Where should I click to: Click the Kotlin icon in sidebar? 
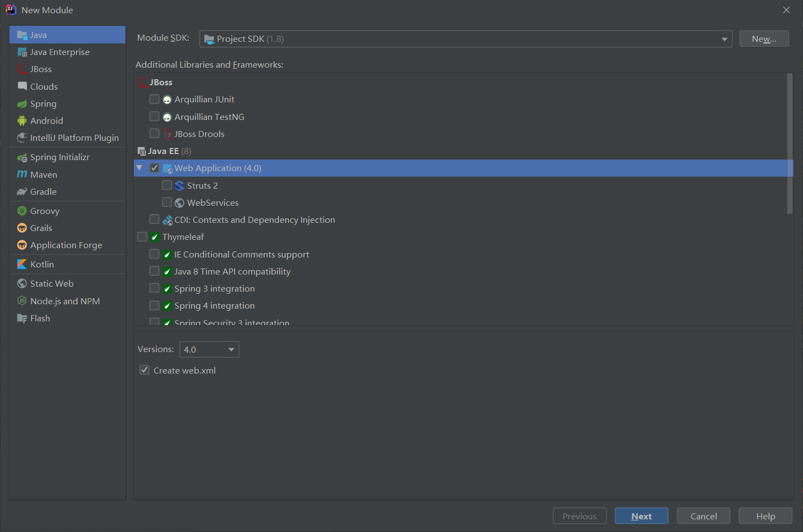click(x=22, y=264)
